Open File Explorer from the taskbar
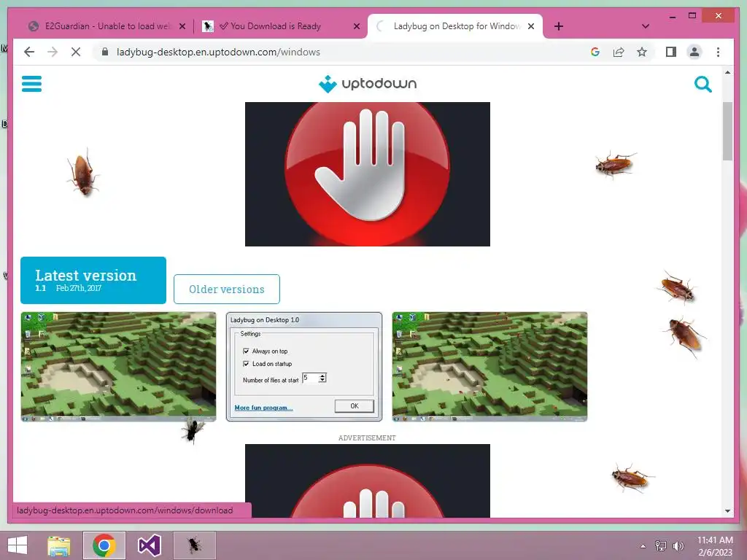 [x=59, y=545]
